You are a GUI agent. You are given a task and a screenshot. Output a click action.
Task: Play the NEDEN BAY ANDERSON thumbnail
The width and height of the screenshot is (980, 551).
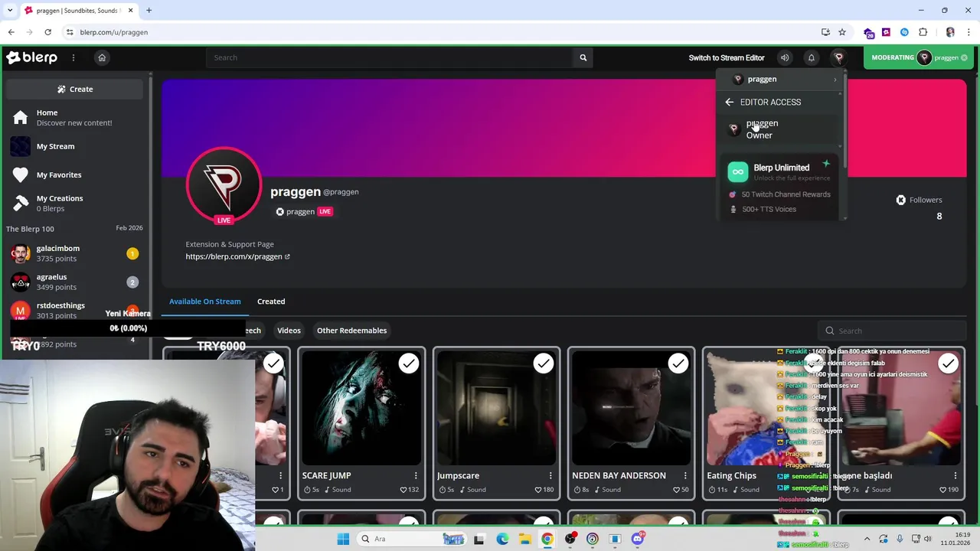click(x=631, y=408)
